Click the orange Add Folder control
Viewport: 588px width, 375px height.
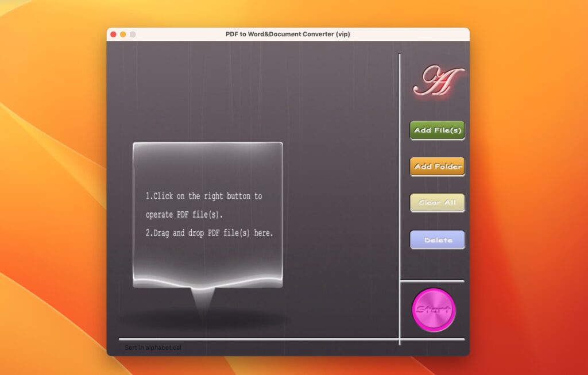tap(437, 166)
